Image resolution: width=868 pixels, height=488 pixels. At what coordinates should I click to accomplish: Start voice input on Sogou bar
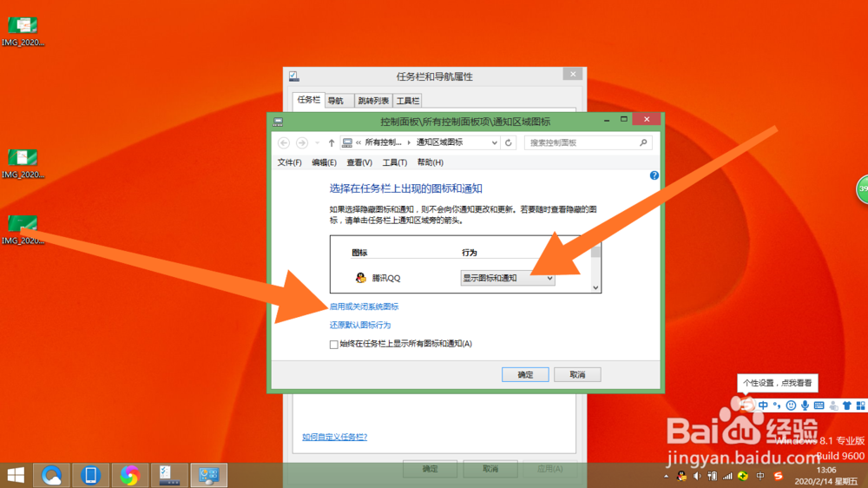pos(805,406)
